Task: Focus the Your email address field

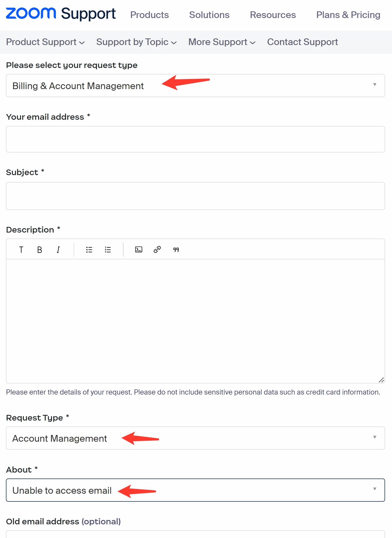Action: [195, 139]
